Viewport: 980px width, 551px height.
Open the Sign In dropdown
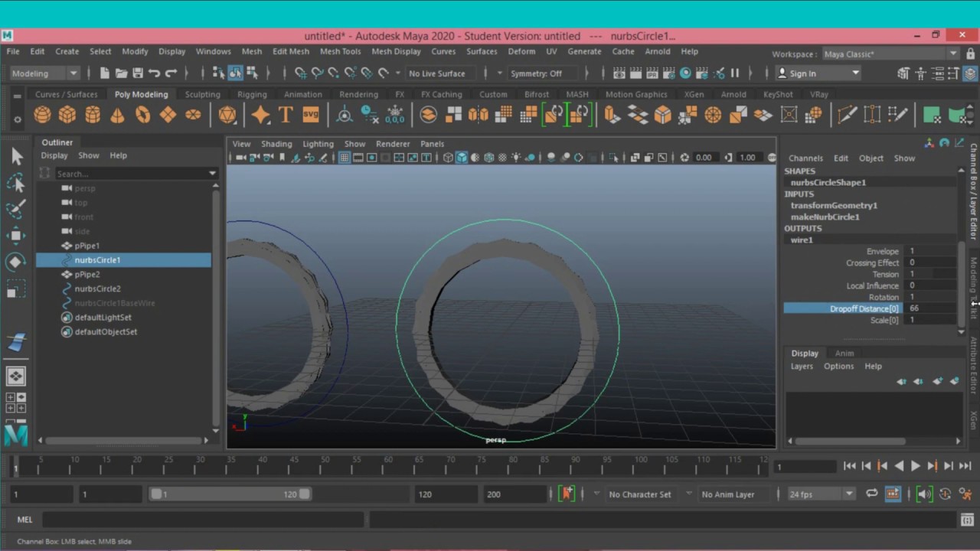[x=818, y=73]
